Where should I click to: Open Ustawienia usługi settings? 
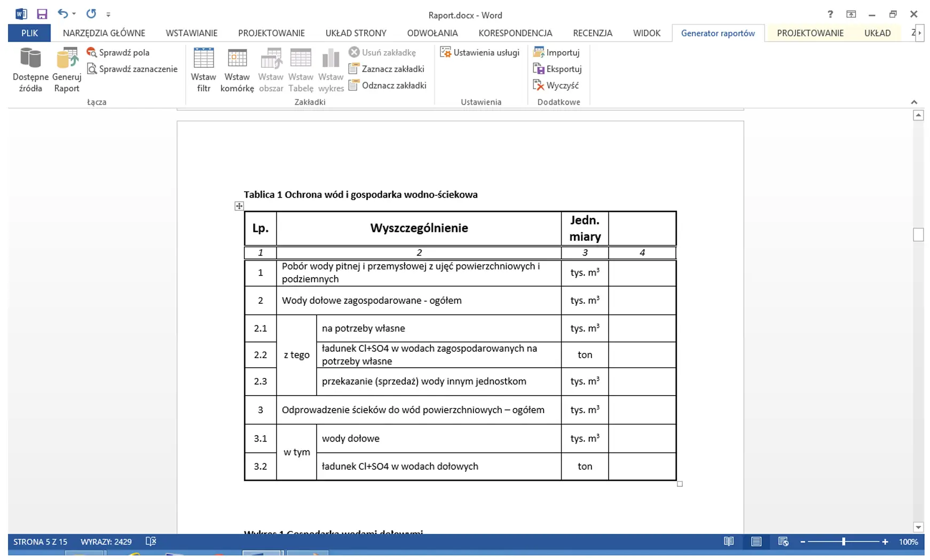click(479, 52)
